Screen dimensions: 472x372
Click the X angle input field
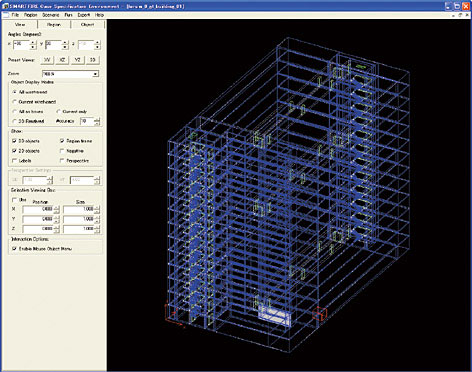click(x=21, y=44)
